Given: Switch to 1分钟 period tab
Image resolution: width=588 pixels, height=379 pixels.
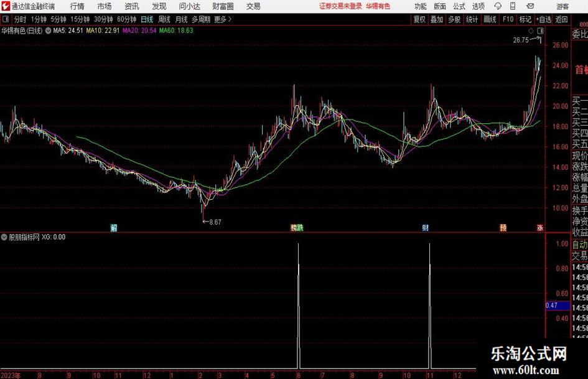Looking at the screenshot, I should [x=39, y=19].
